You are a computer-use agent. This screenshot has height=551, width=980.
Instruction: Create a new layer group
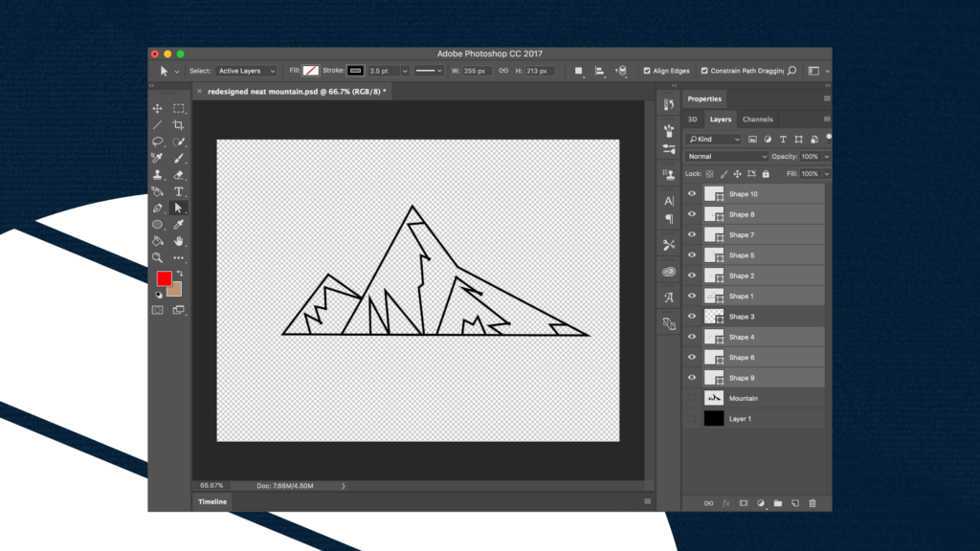[x=777, y=503]
